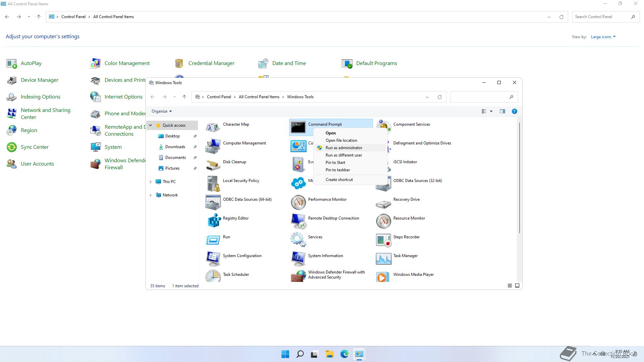Image resolution: width=644 pixels, height=362 pixels.
Task: Select the Command Prompt icon
Action: coord(298,127)
